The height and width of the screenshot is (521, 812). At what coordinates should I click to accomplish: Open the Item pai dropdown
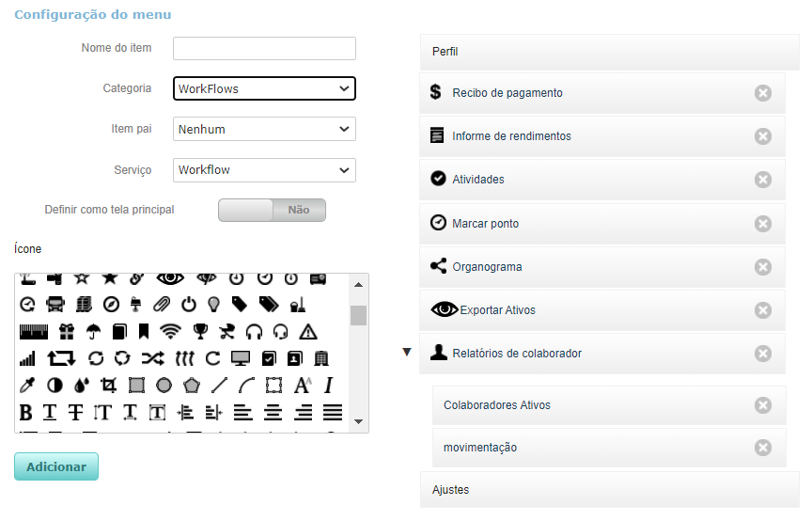[x=264, y=129]
